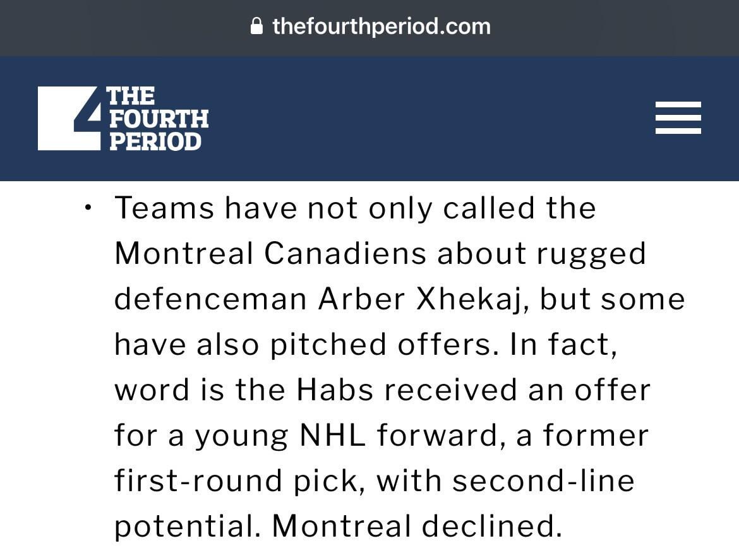Screen dimensions: 739x560
Task: Click the word Habs in the article
Action: point(335,390)
